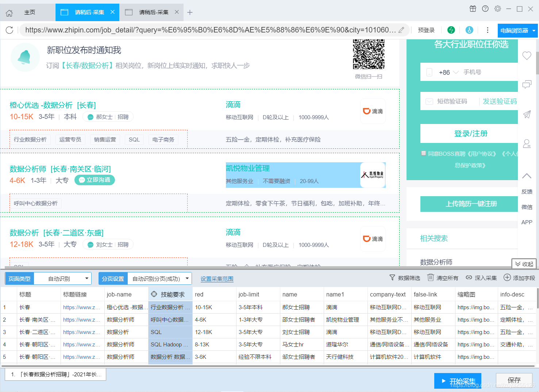
Task: Open the gift box icon in title bar
Action: pos(473,9)
